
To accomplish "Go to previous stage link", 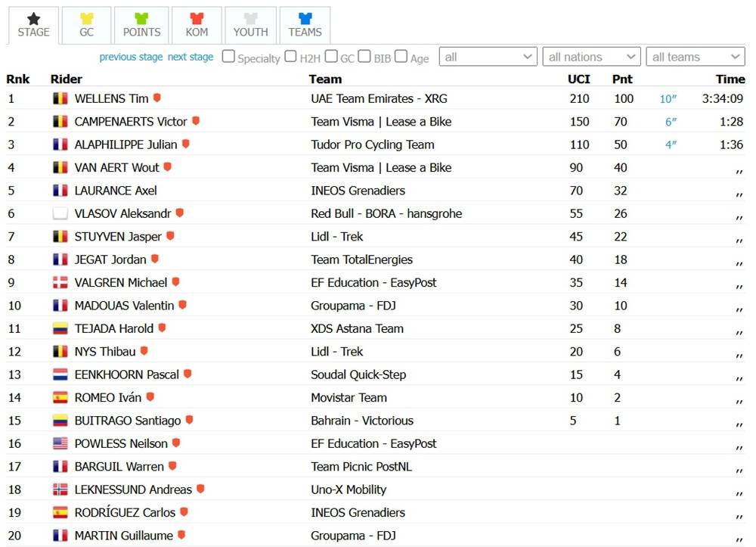I will (x=131, y=57).
